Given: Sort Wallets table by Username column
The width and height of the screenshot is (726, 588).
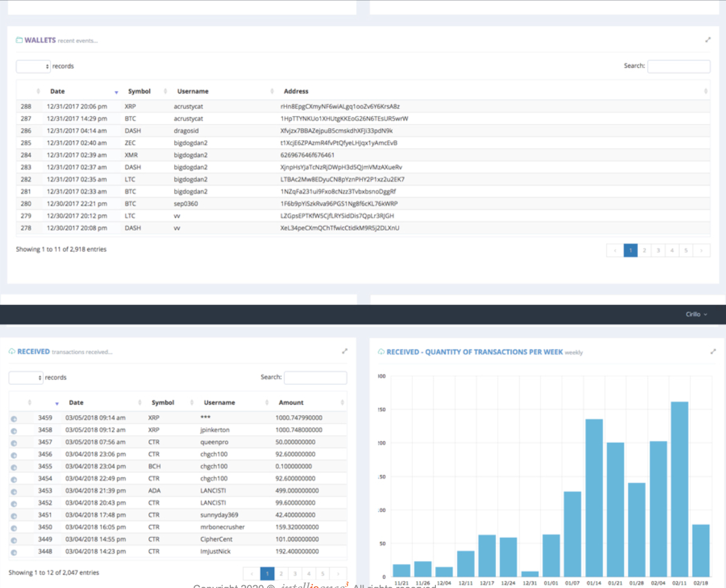Looking at the screenshot, I should 193,91.
